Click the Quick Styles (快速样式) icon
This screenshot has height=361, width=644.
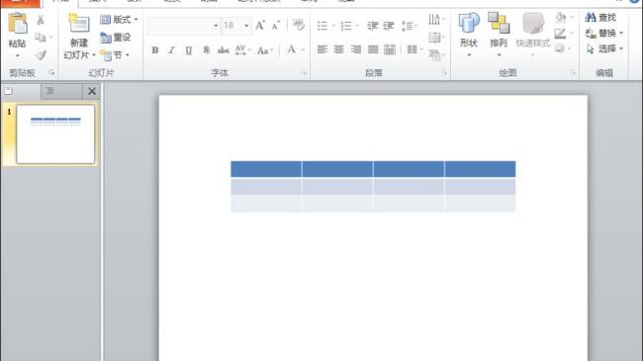tap(533, 24)
